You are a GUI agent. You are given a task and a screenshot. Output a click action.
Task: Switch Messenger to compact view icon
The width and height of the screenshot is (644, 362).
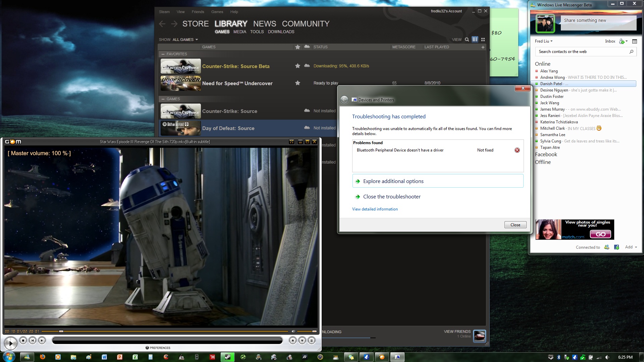click(x=634, y=41)
